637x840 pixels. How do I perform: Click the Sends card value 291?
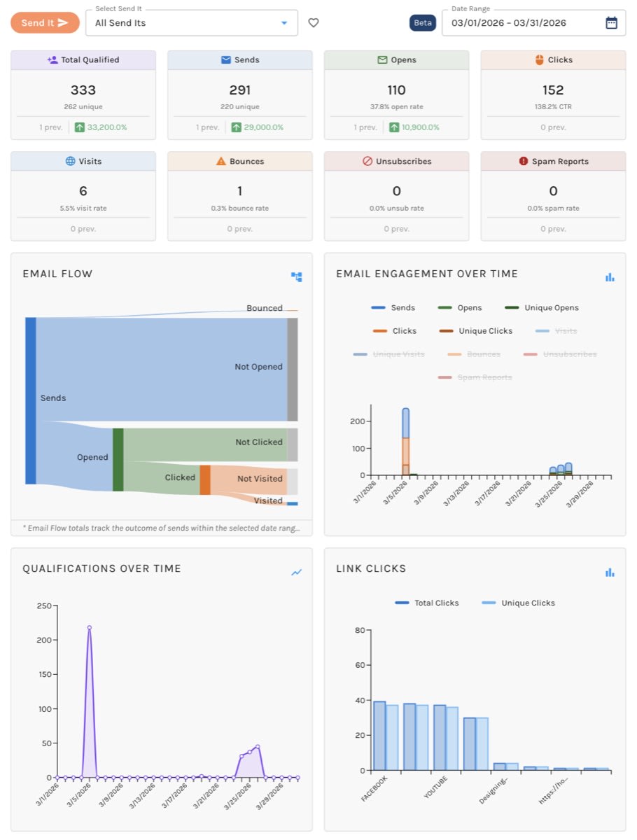click(239, 90)
